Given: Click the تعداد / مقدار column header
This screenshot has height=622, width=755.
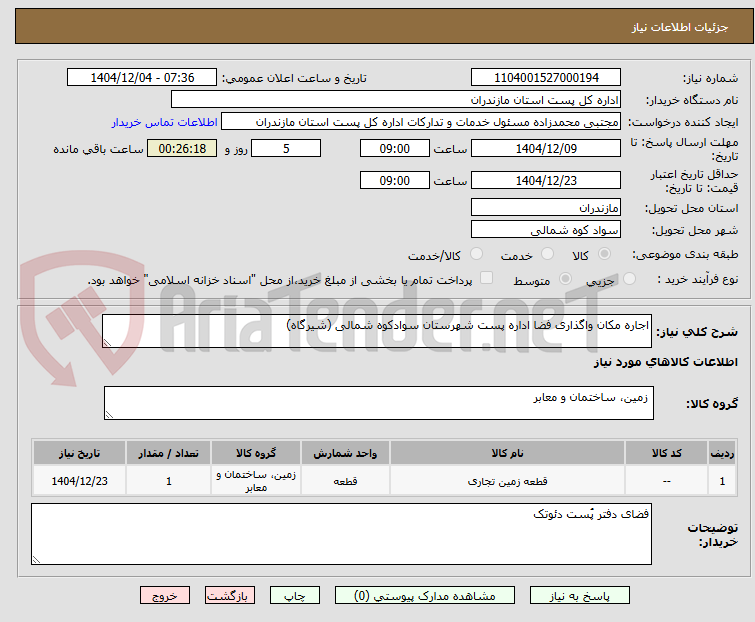Looking at the screenshot, I should click(x=169, y=453).
